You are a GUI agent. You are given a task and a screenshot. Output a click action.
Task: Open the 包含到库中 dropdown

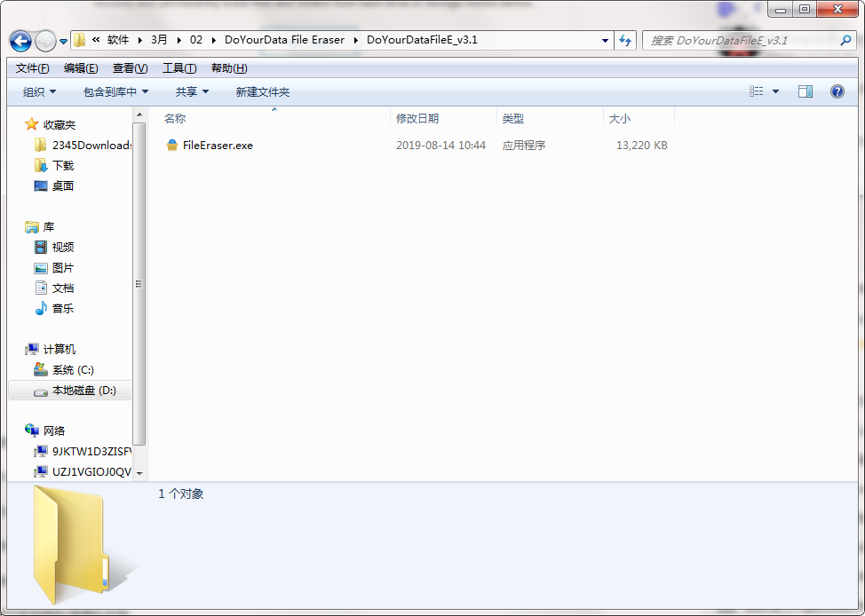pos(115,92)
